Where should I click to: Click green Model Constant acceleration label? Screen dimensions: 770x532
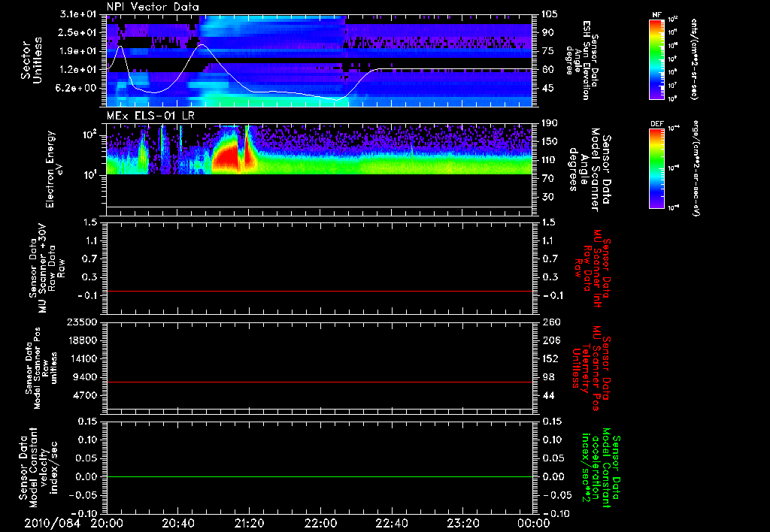600,467
